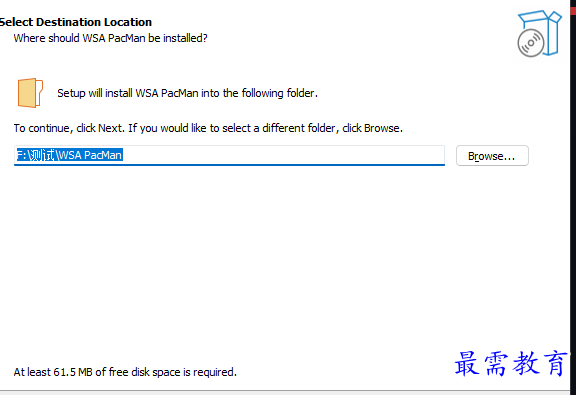Click the gray separator line at the bottom

tap(285, 391)
